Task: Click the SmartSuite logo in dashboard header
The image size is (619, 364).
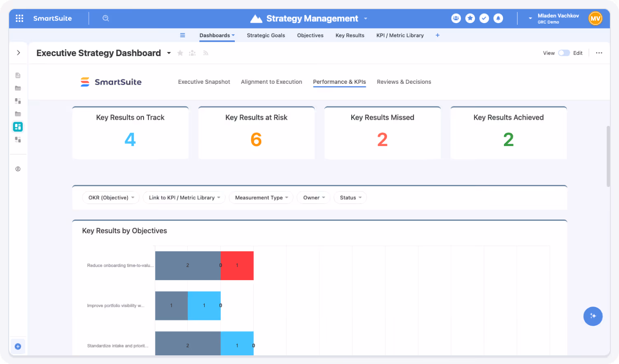Action: (x=111, y=82)
